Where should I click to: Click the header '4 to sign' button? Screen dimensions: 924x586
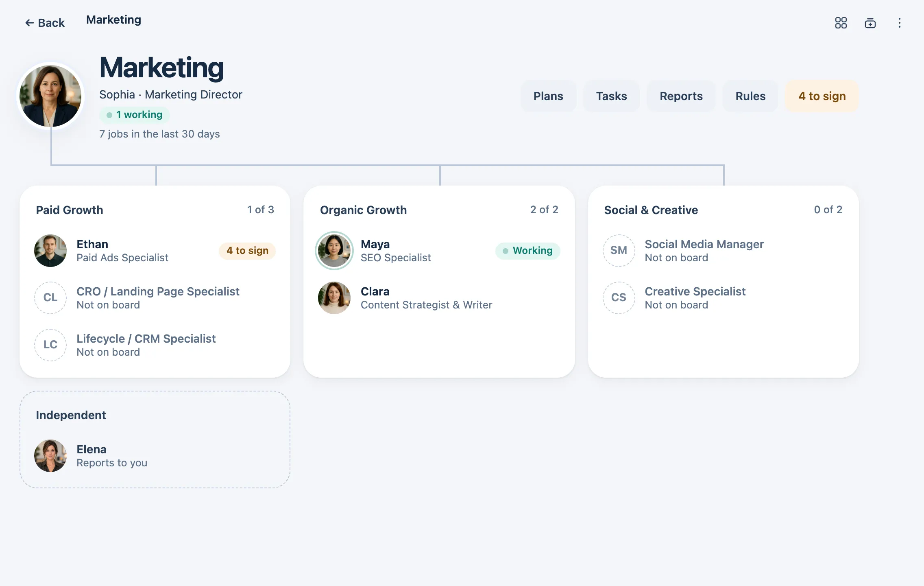[822, 96]
